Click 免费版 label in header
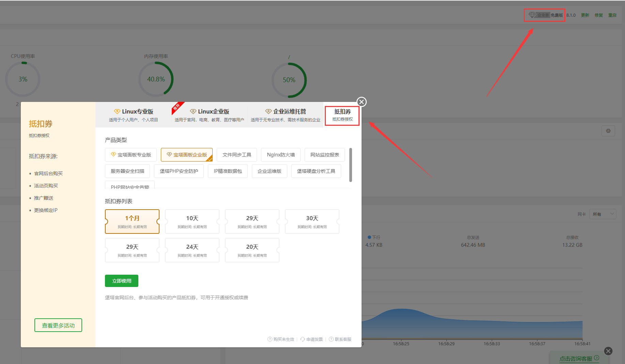Screen dimensions: 625x364 [557, 15]
